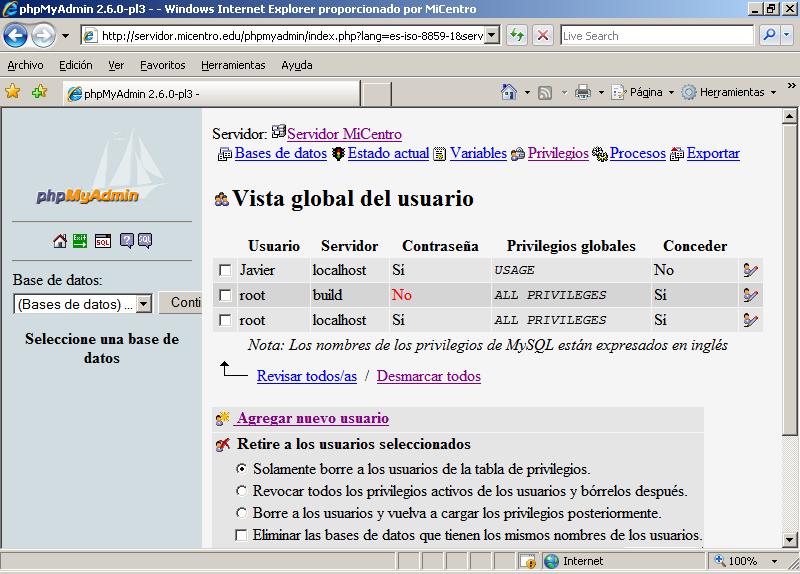Open the Página dropdown in command bar

point(644,92)
